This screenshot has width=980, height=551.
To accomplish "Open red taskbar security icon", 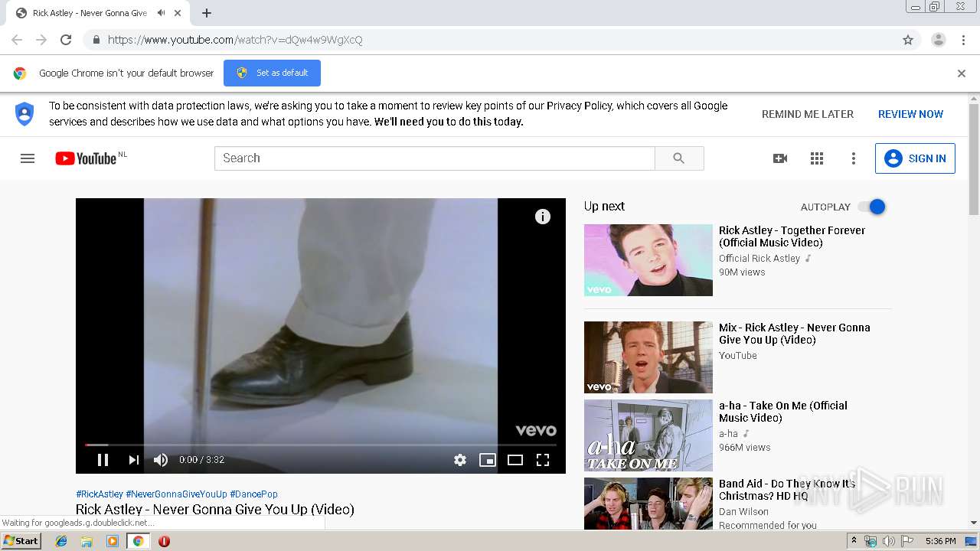I will point(164,541).
